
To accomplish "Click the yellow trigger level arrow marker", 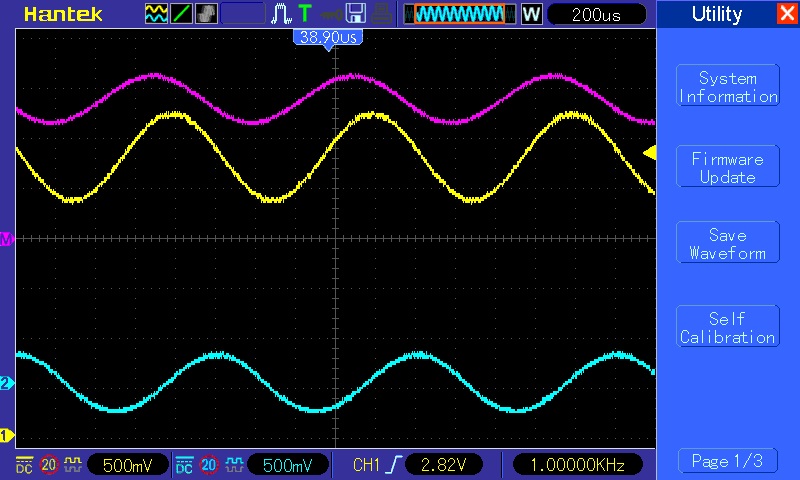I will [649, 153].
